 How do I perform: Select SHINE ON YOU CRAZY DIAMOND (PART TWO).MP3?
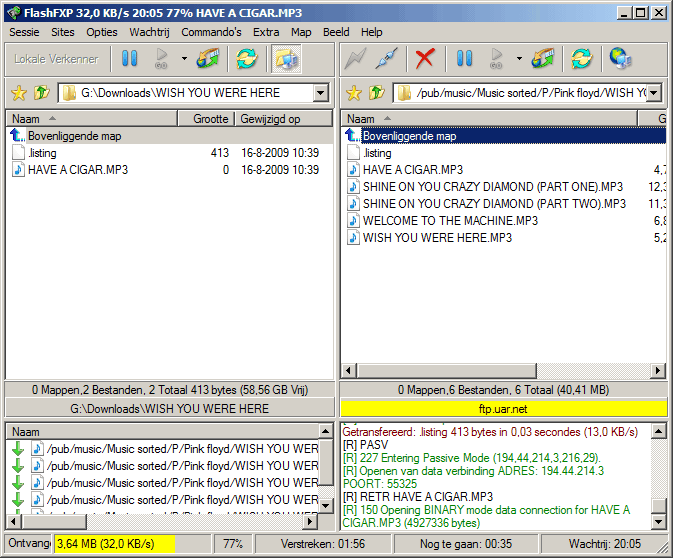504,203
